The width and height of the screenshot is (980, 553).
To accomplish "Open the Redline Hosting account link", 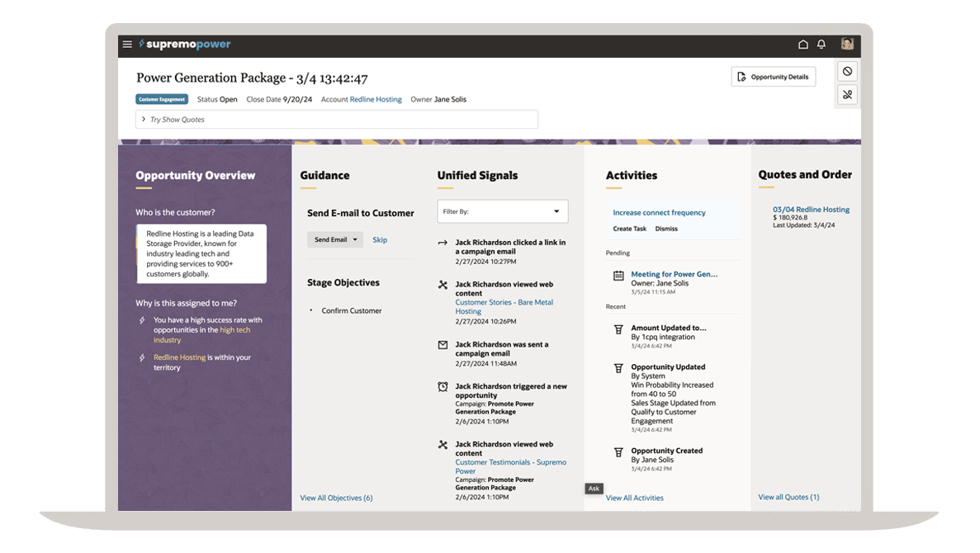I will pyautogui.click(x=376, y=100).
